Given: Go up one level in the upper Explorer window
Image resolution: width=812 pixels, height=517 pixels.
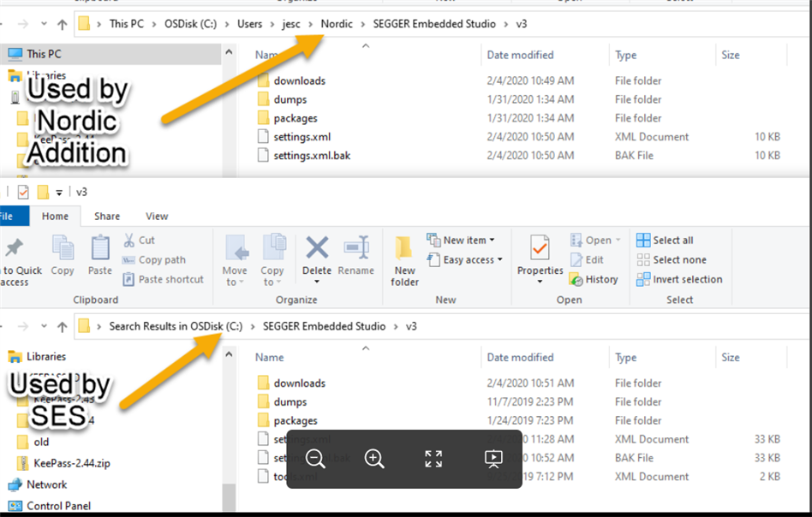Looking at the screenshot, I should 63,24.
